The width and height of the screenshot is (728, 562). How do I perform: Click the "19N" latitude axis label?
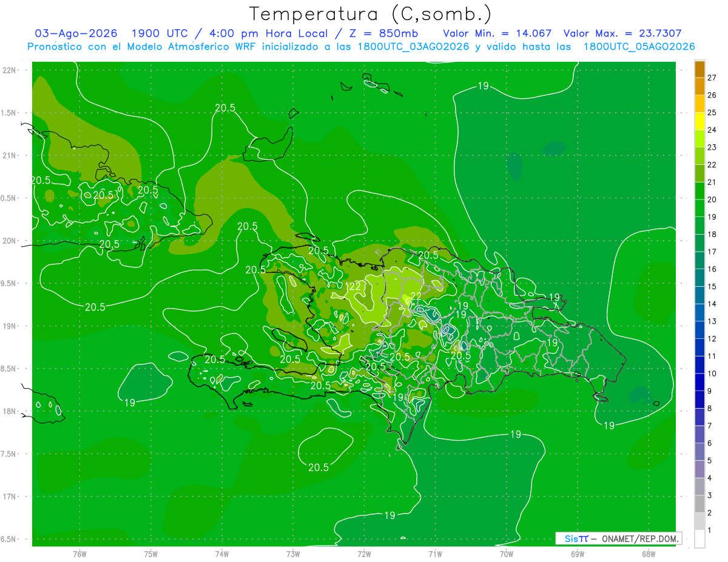point(10,326)
